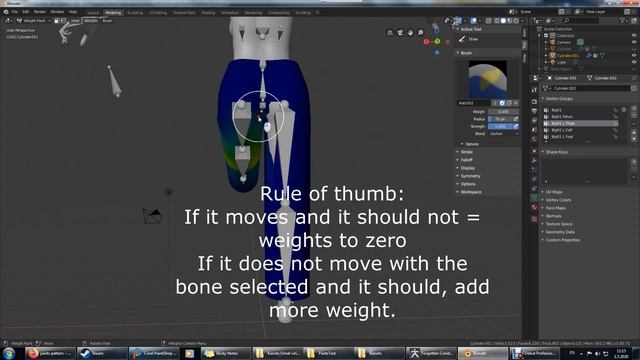This screenshot has width=640, height=360.
Task: Click the pan view hand icon
Action: pos(410,33)
